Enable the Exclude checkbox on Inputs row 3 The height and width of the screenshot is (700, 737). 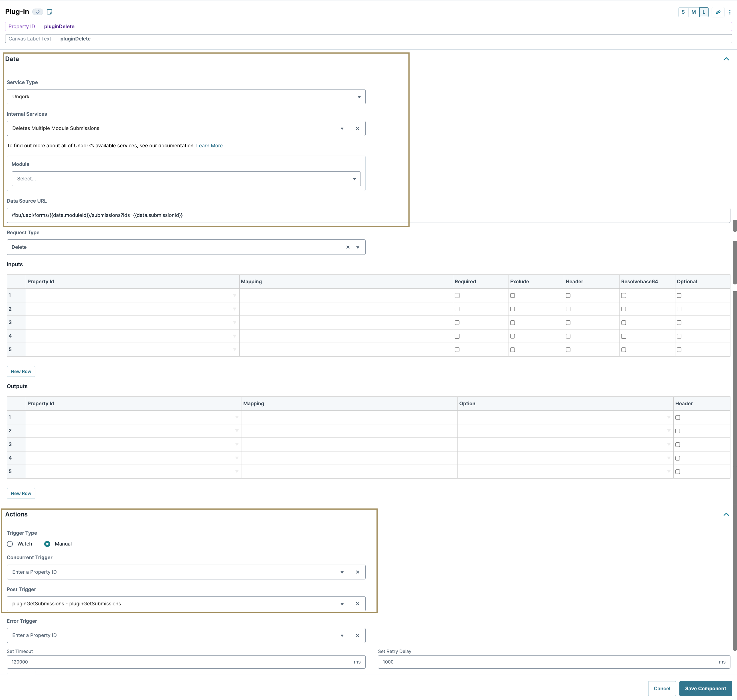[x=512, y=322]
